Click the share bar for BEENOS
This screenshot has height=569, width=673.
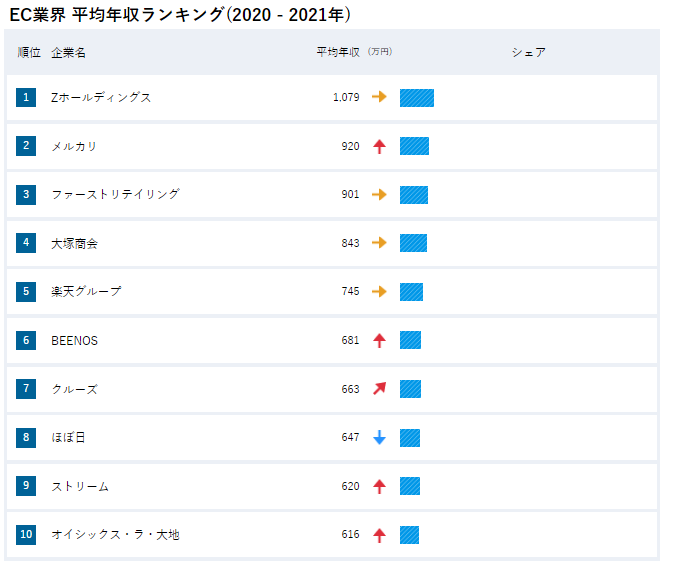pyautogui.click(x=410, y=340)
